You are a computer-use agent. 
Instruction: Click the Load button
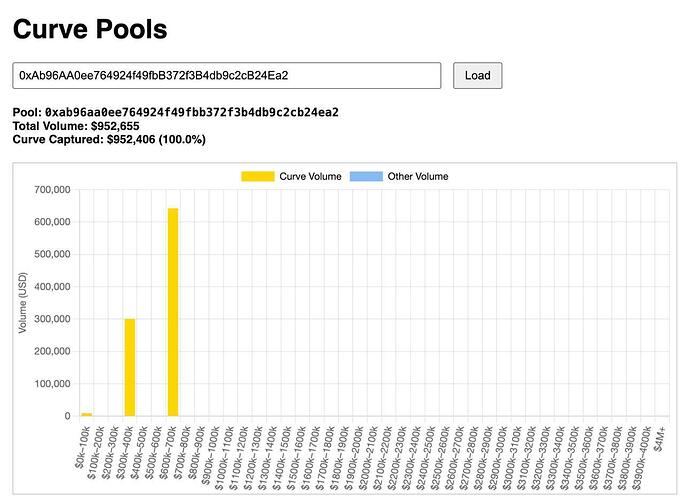pos(477,76)
